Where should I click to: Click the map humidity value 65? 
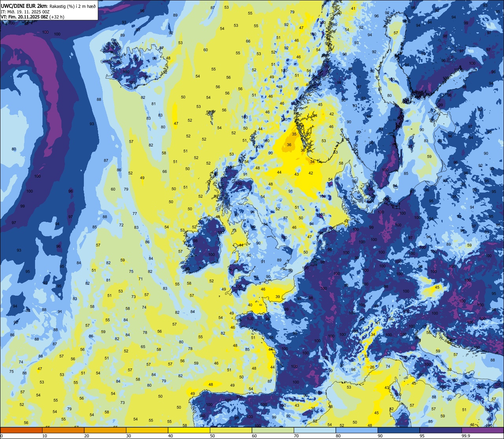click(143, 347)
